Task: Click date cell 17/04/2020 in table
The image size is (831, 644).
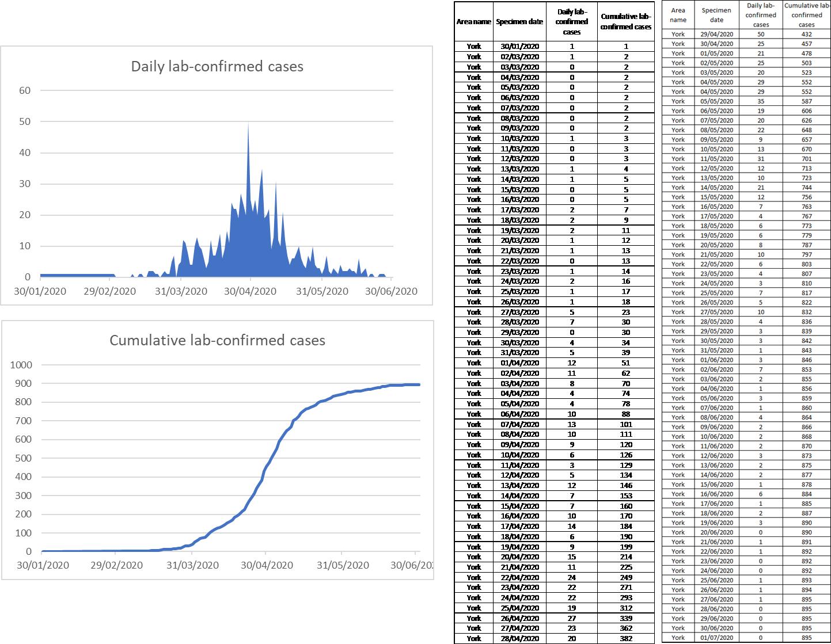Action: pos(520,526)
